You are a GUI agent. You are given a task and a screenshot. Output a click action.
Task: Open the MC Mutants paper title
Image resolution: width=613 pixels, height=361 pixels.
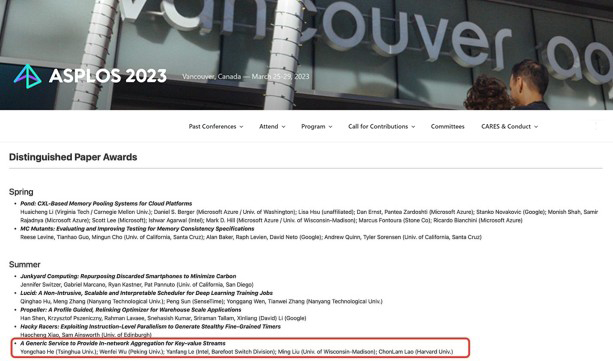pos(137,228)
